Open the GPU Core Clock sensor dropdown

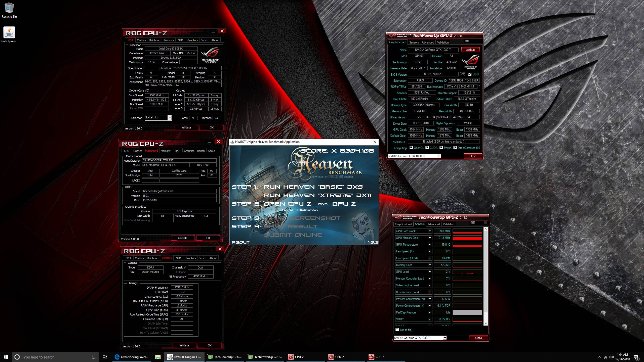(430, 231)
